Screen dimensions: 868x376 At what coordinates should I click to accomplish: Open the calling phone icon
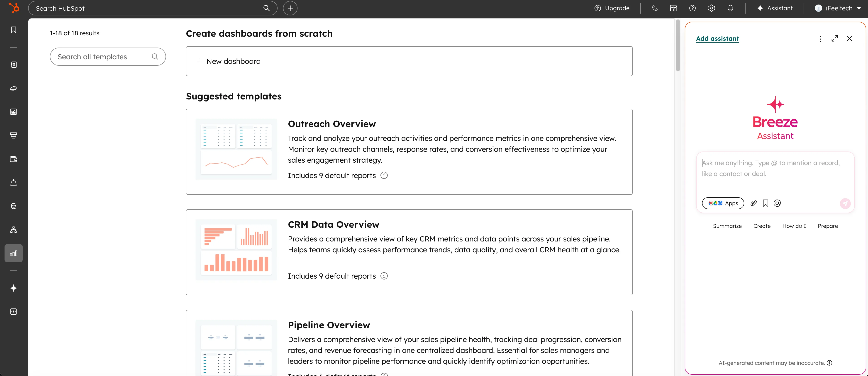[x=654, y=8]
